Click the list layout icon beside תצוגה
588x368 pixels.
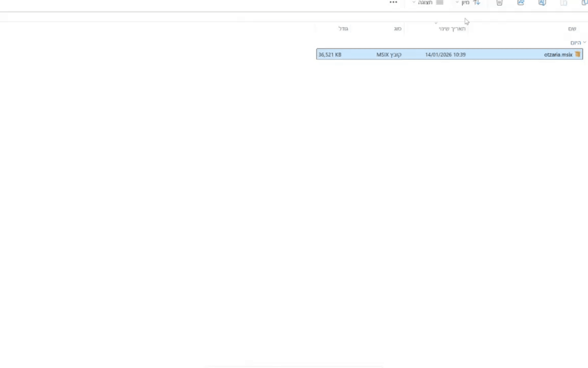[x=439, y=4]
